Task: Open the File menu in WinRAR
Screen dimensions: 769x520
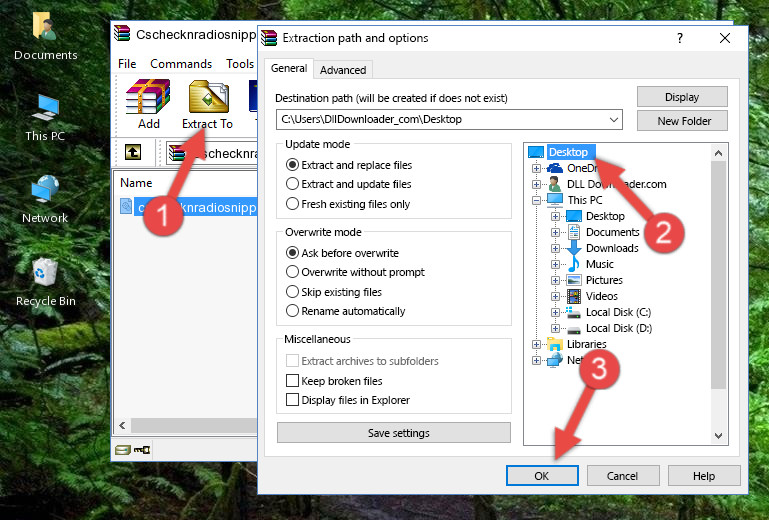Action: point(127,64)
